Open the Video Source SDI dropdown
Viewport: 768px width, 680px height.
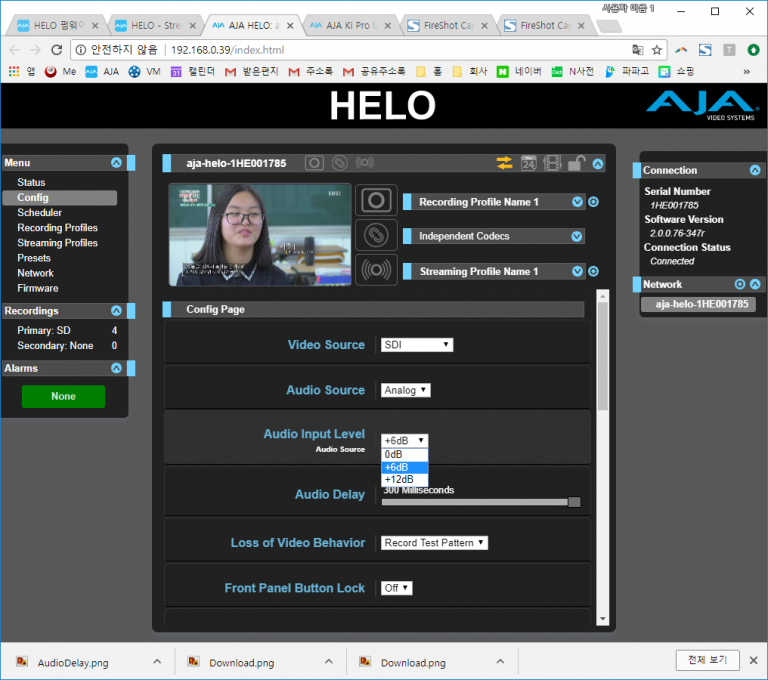click(417, 345)
